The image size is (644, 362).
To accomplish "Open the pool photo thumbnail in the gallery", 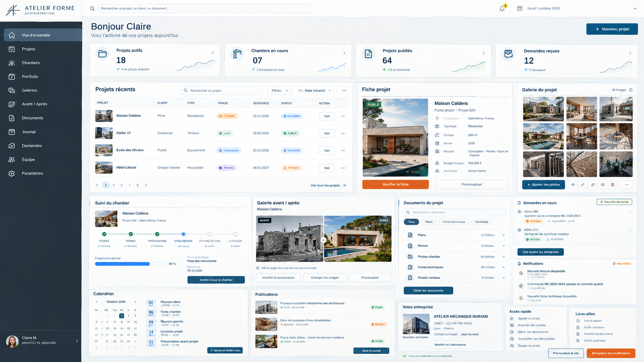I will click(543, 136).
